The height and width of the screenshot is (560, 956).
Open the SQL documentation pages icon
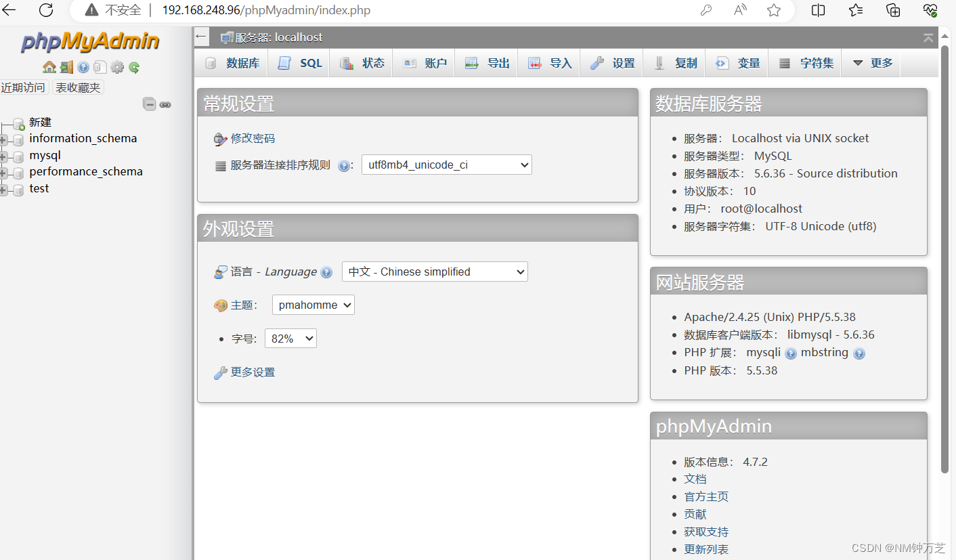[100, 67]
